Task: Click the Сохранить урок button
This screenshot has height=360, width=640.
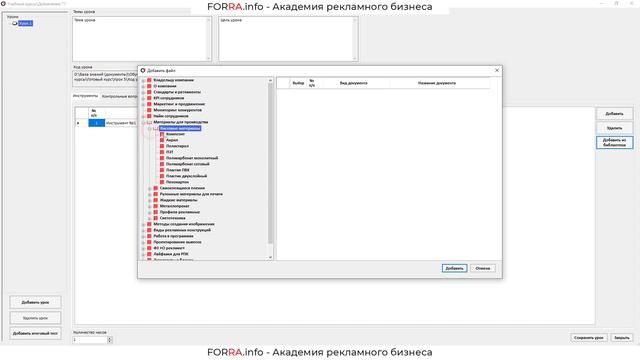Action: tap(589, 338)
